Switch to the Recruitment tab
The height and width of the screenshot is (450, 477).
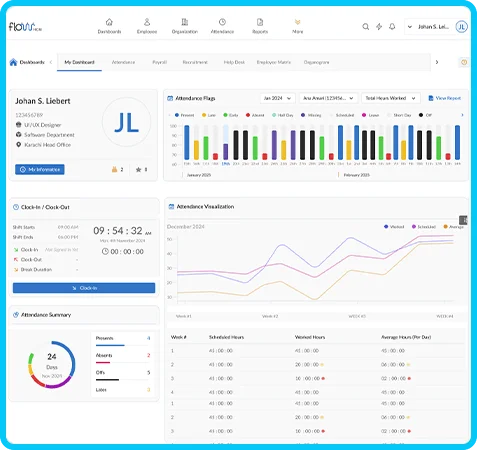(x=195, y=62)
